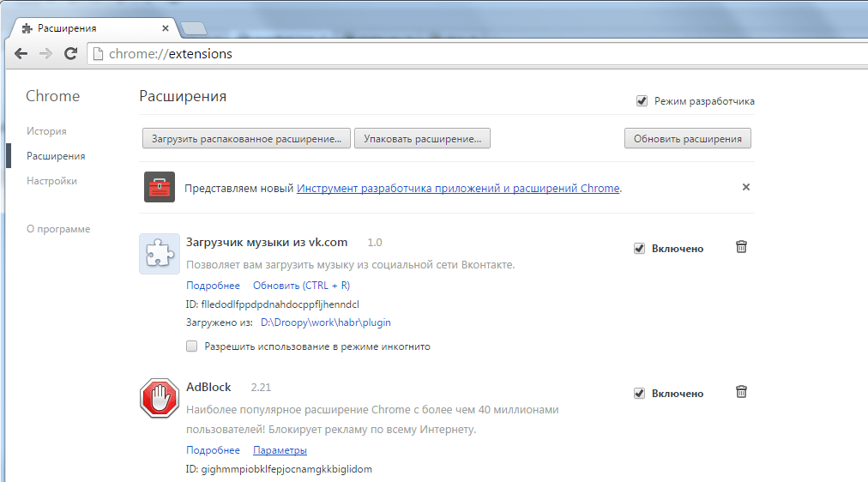Image resolution: width=868 pixels, height=482 pixels.
Task: Open Подробнее for the vk.com music loader
Action: tap(213, 286)
